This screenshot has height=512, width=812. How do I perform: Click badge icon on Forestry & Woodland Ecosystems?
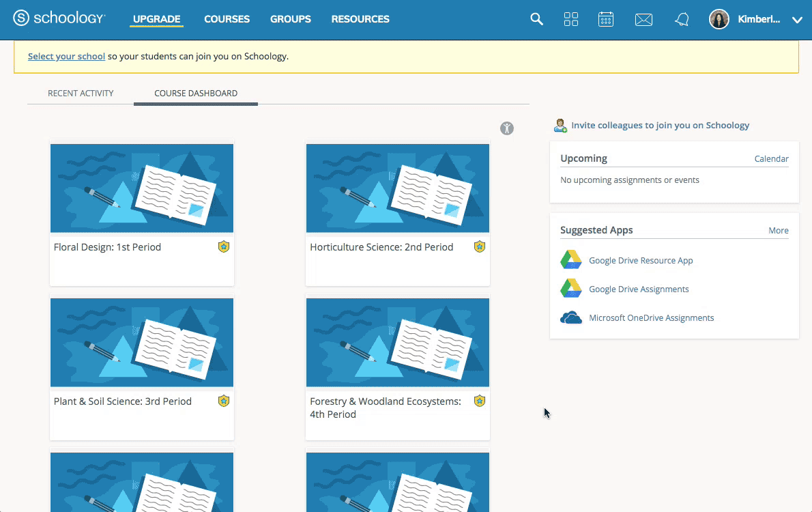pos(480,401)
